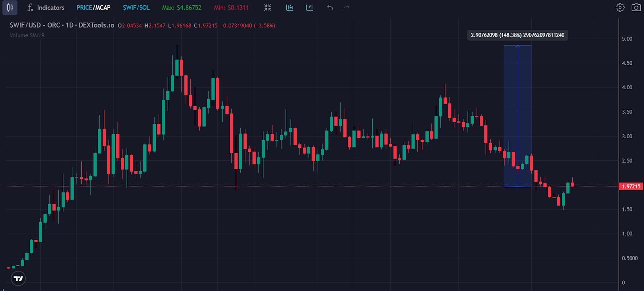Click the 1.50 price axis label
Viewport: 644px width, 291px height.
pos(627,209)
